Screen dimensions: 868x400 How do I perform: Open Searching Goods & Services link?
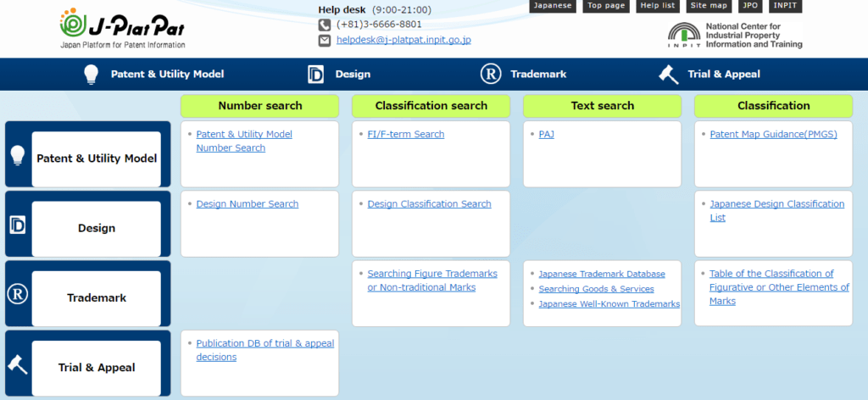(x=596, y=289)
